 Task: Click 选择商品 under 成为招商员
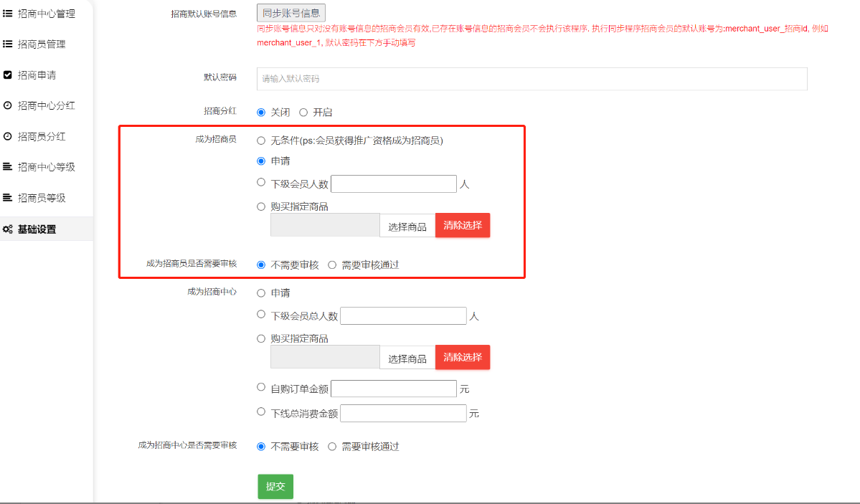(407, 227)
